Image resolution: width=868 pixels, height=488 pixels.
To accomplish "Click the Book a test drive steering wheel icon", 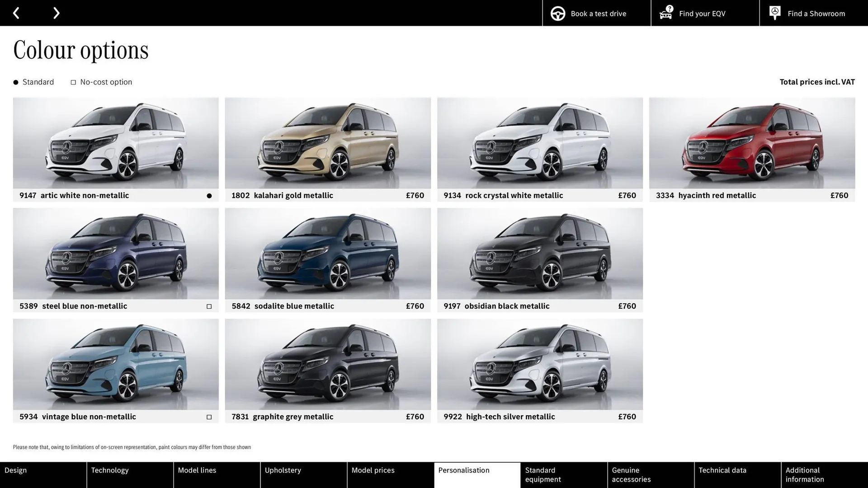I will 557,13.
